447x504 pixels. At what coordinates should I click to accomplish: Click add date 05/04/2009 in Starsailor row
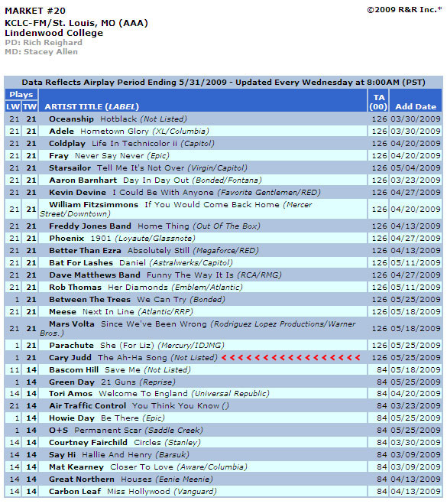coord(416,167)
